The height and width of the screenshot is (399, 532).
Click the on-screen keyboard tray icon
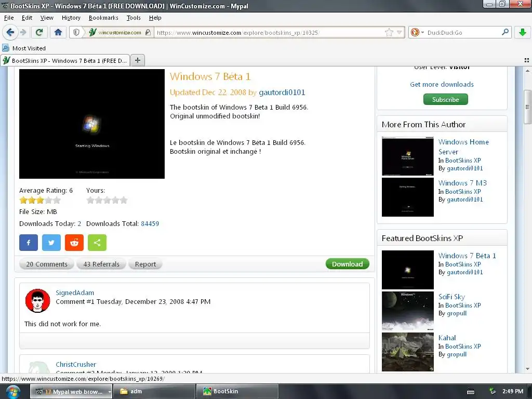(x=471, y=392)
